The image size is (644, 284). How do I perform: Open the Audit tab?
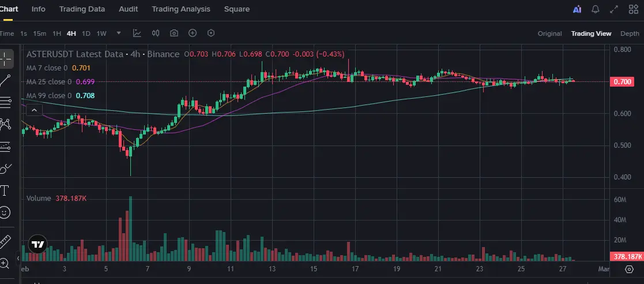point(128,9)
